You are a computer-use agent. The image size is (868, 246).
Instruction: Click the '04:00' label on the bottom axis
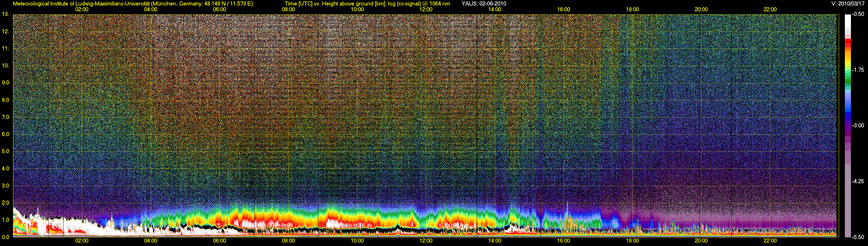(x=151, y=241)
